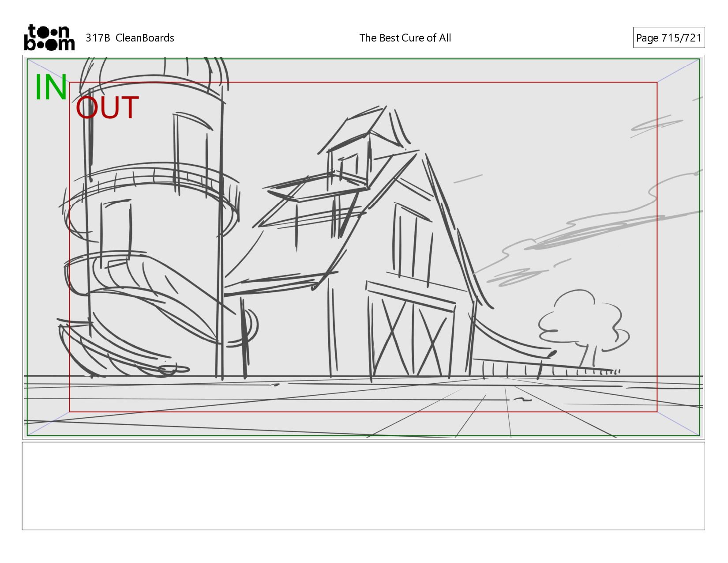This screenshot has width=728, height=563.
Task: Click the Toon Boom logo
Action: click(49, 38)
